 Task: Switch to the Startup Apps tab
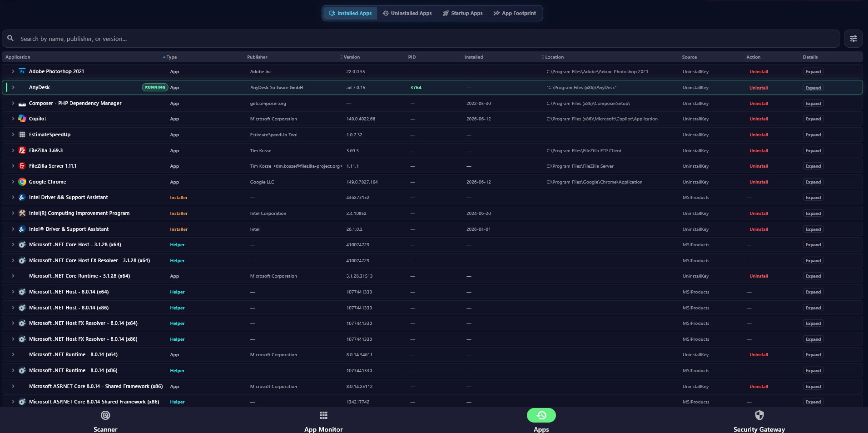[x=462, y=13]
